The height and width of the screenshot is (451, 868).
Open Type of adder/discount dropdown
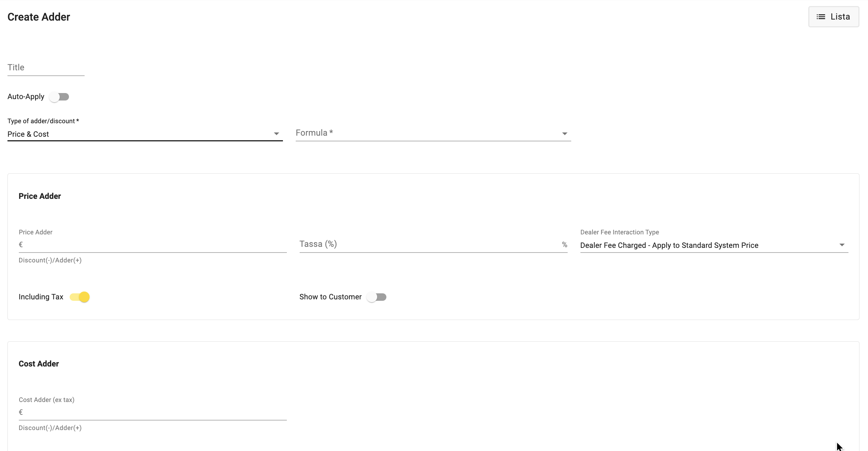(x=145, y=134)
